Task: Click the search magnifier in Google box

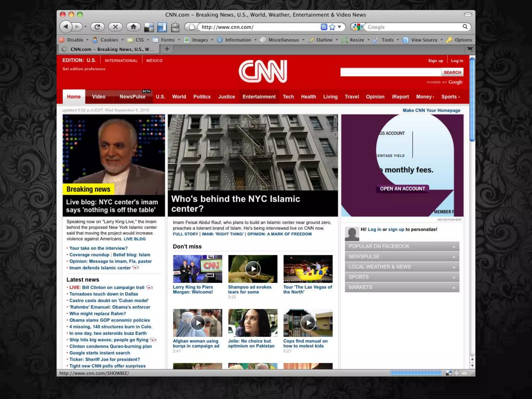Action: (465, 26)
